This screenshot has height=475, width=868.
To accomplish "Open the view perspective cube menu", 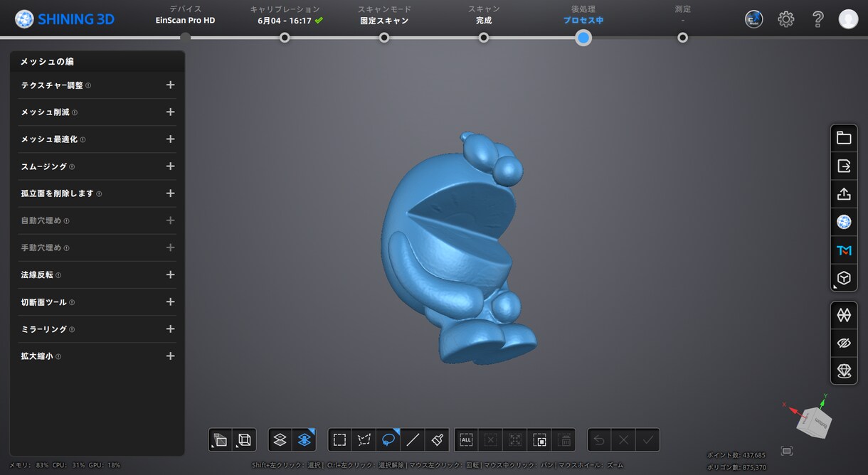I will [221, 439].
